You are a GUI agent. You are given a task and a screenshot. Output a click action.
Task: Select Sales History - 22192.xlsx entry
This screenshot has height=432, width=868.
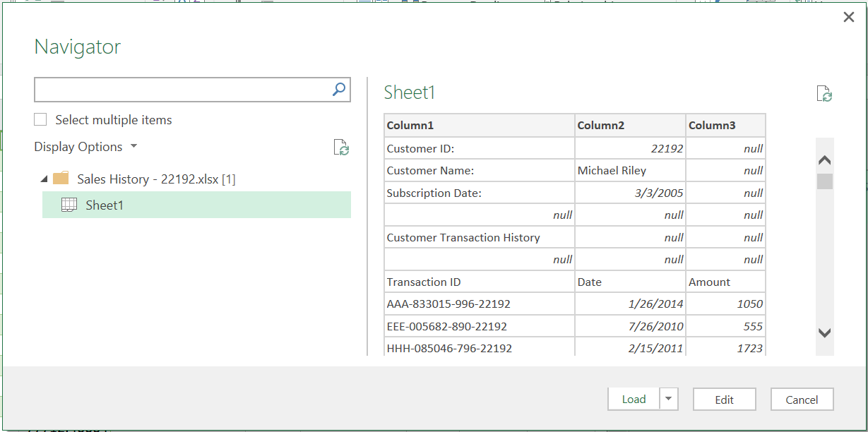156,179
